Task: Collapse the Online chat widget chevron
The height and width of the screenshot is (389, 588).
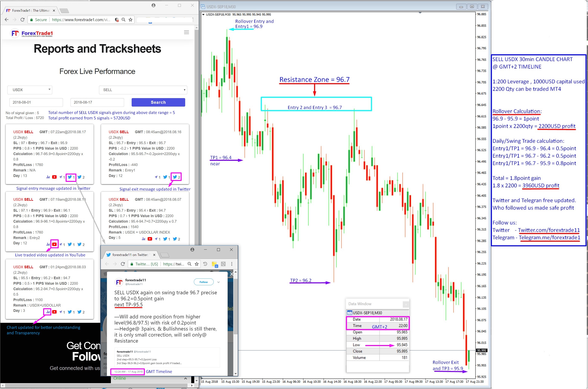Action: pyautogui.click(x=186, y=379)
